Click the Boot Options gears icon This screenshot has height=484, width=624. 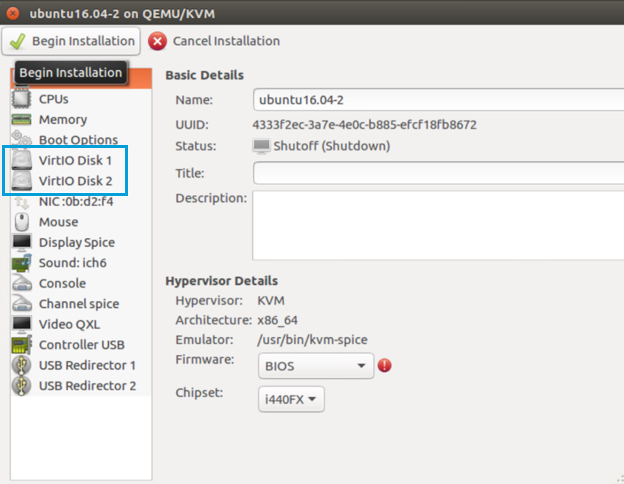(x=21, y=139)
